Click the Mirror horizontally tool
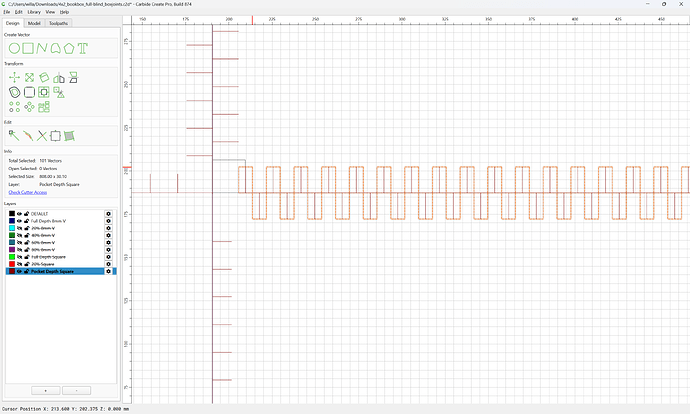Viewport: 690px width, 414px height. tap(59, 78)
